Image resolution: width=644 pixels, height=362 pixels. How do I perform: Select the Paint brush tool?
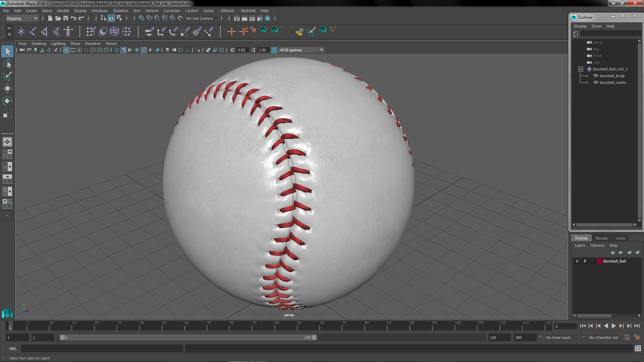click(7, 75)
